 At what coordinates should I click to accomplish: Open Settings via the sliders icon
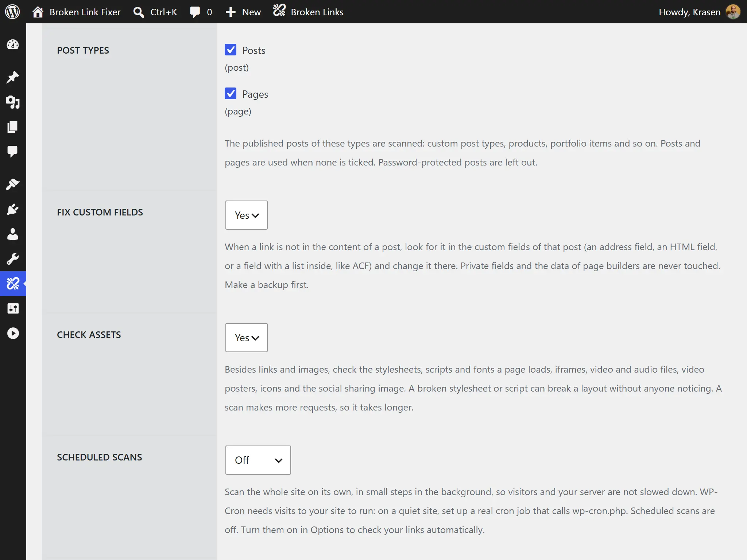(x=13, y=308)
